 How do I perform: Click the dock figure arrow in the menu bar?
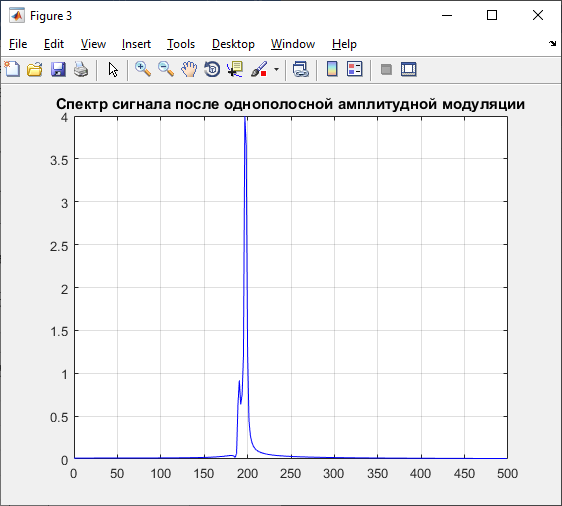(x=552, y=44)
